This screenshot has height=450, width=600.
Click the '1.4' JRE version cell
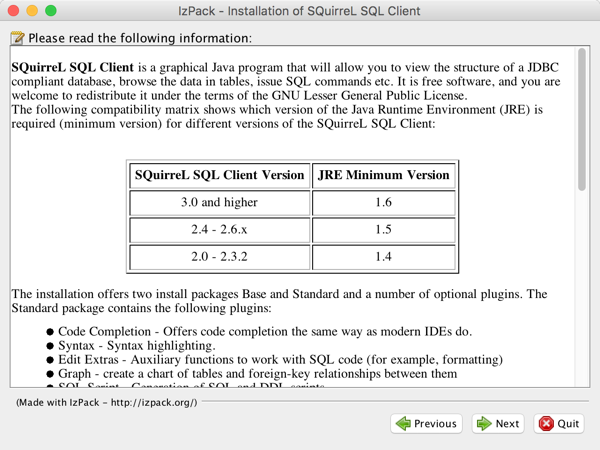[383, 257]
